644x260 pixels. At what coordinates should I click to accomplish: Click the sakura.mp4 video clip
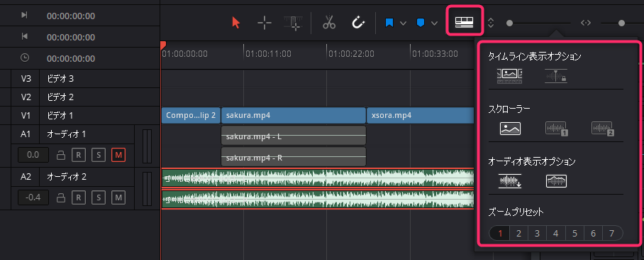pos(293,116)
